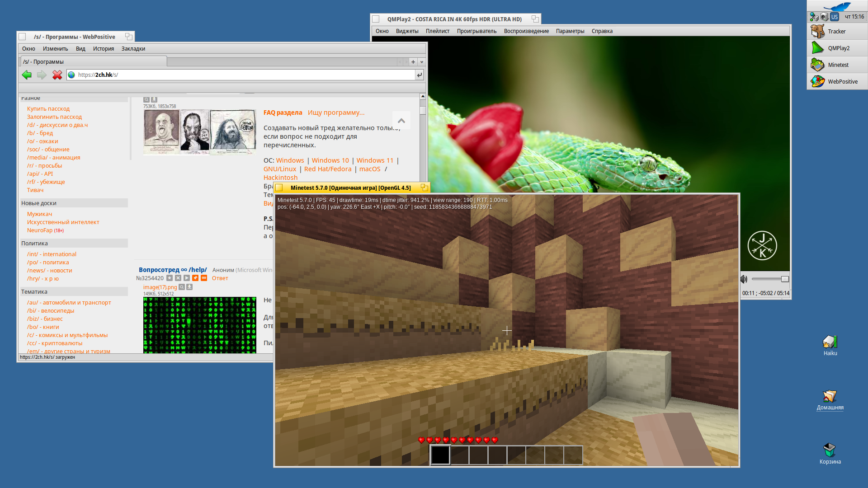The width and height of the screenshot is (868, 488).
Task: Click download icon above 753Кб image
Action: 154,99
